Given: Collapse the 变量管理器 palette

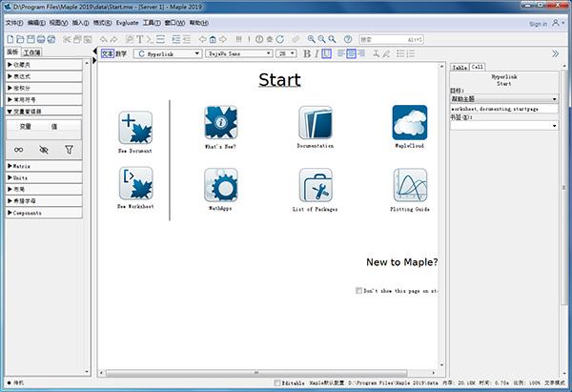Looking at the screenshot, I should 44,112.
